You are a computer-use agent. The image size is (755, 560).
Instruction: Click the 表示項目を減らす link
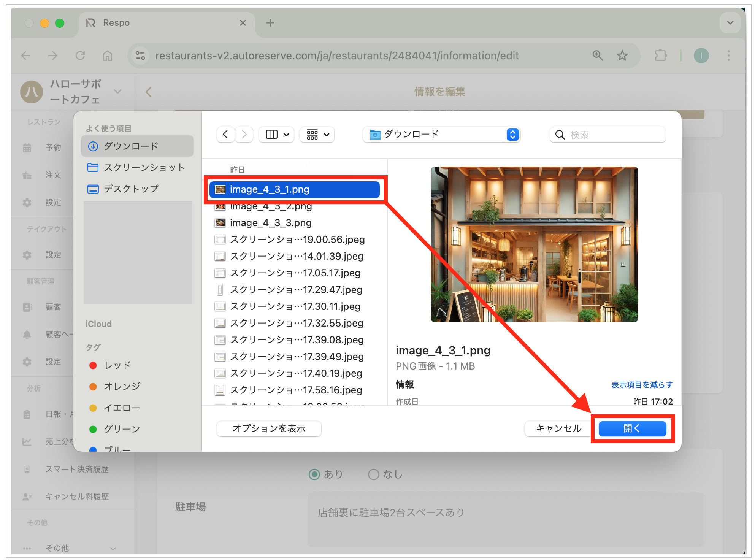642,385
